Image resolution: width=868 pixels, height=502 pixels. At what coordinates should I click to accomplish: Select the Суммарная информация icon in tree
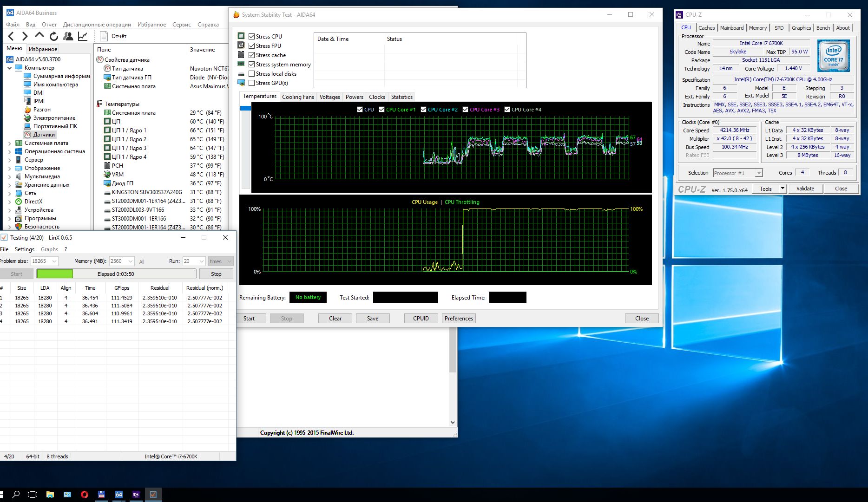coord(27,76)
